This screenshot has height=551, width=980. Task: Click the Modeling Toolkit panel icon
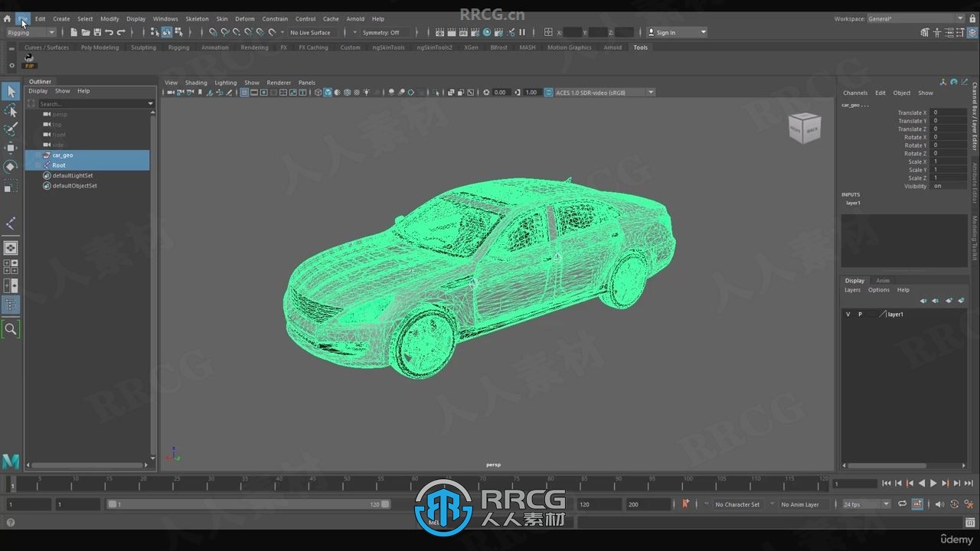pos(926,32)
